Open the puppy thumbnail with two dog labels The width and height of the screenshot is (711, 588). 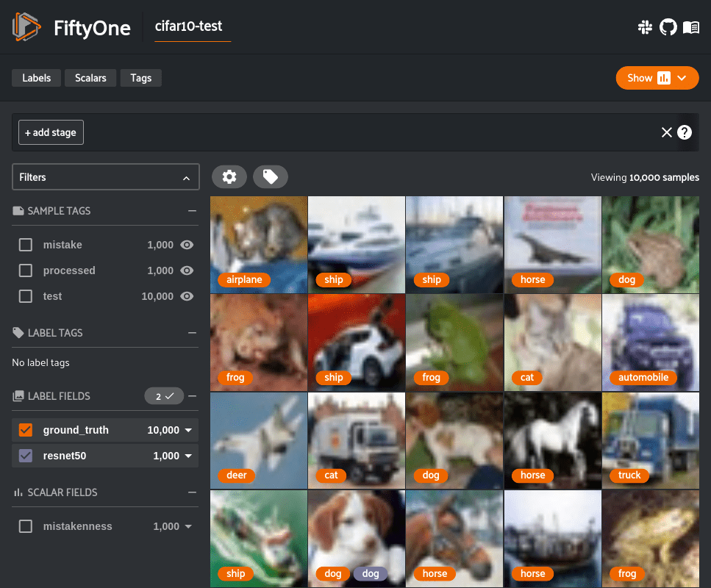[357, 539]
